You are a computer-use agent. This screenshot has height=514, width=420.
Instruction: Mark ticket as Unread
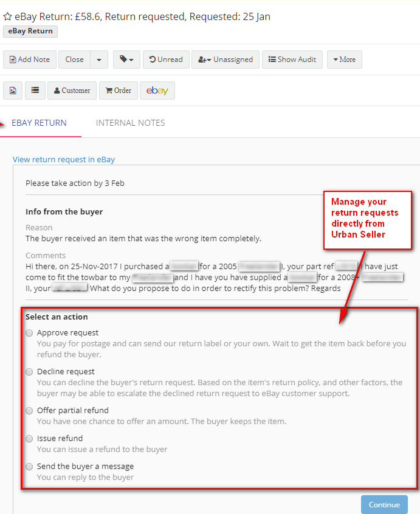166,60
